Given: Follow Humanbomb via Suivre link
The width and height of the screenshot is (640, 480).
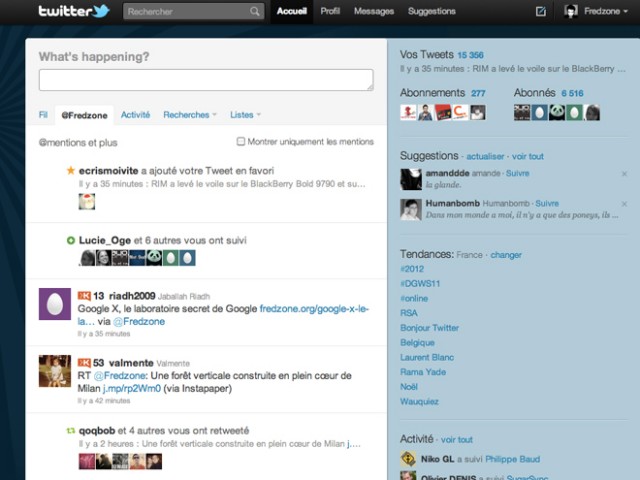Looking at the screenshot, I should (547, 203).
